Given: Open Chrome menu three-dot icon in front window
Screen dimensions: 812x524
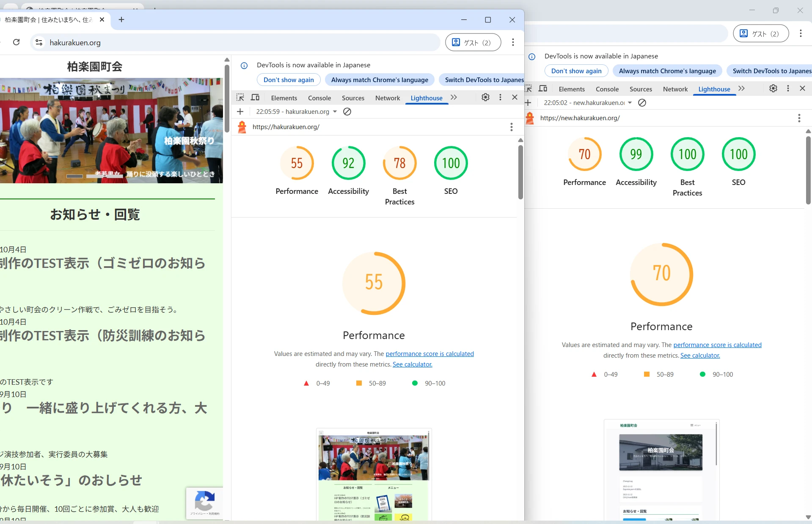Looking at the screenshot, I should 513,42.
